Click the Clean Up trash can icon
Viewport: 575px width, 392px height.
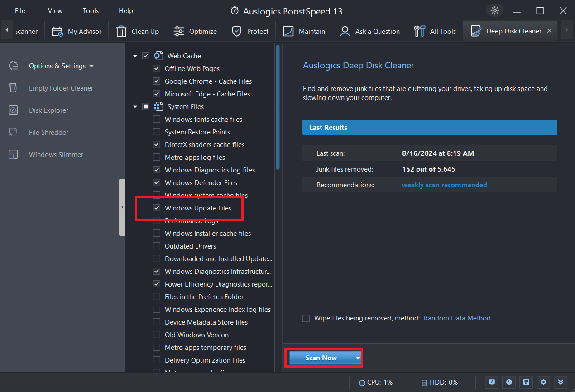tap(121, 31)
